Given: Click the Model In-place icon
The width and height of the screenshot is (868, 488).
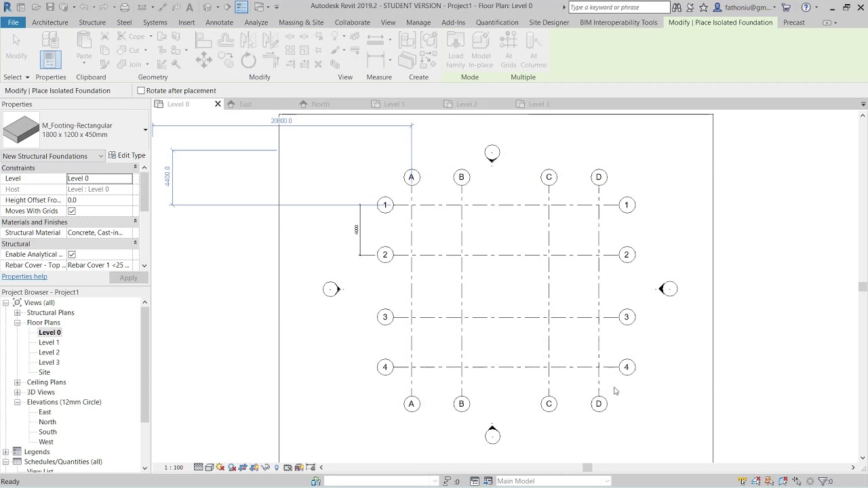Looking at the screenshot, I should (481, 51).
